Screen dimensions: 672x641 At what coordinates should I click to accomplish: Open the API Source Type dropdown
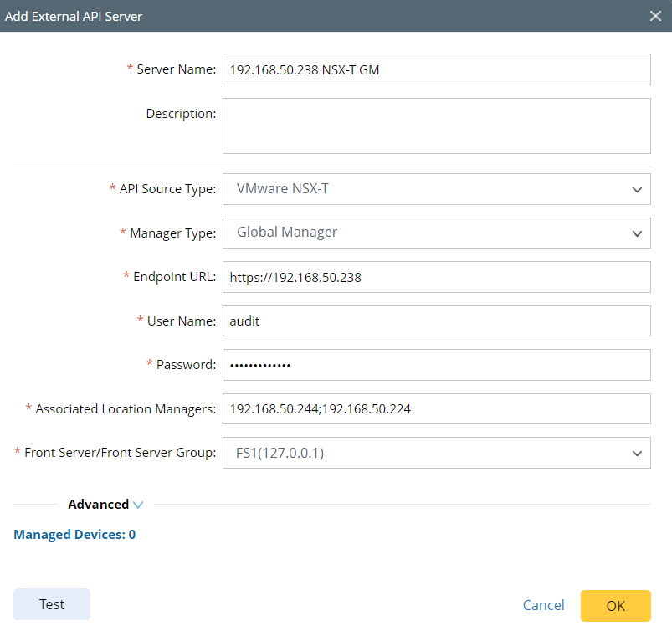(x=435, y=189)
